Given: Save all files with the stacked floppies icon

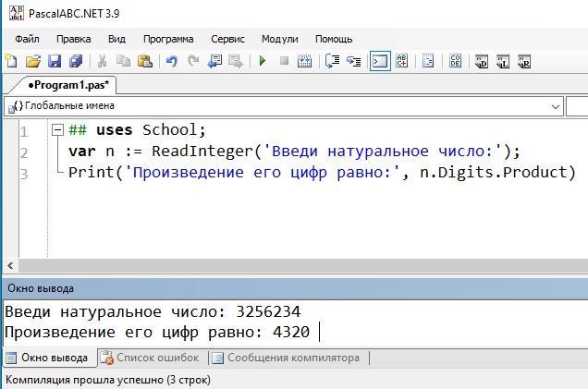Looking at the screenshot, I should tap(76, 61).
